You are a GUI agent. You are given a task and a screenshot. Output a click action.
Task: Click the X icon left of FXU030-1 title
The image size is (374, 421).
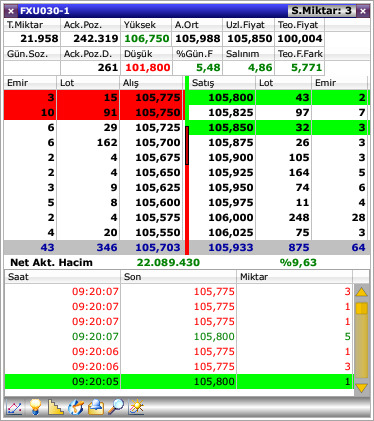[x=11, y=11]
